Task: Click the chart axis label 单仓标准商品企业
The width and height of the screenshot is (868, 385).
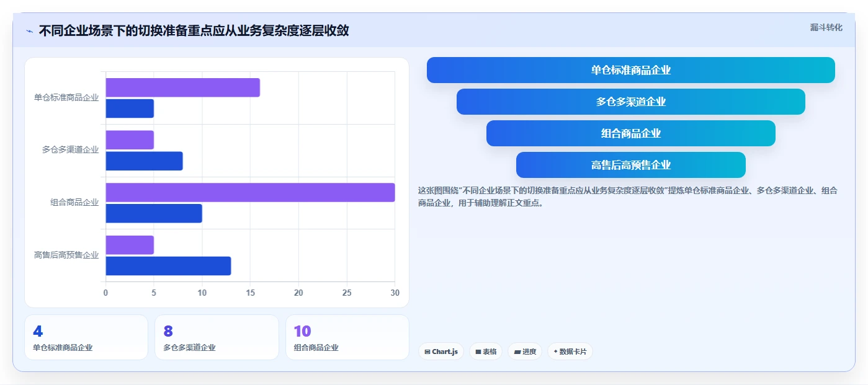Action: tap(66, 97)
